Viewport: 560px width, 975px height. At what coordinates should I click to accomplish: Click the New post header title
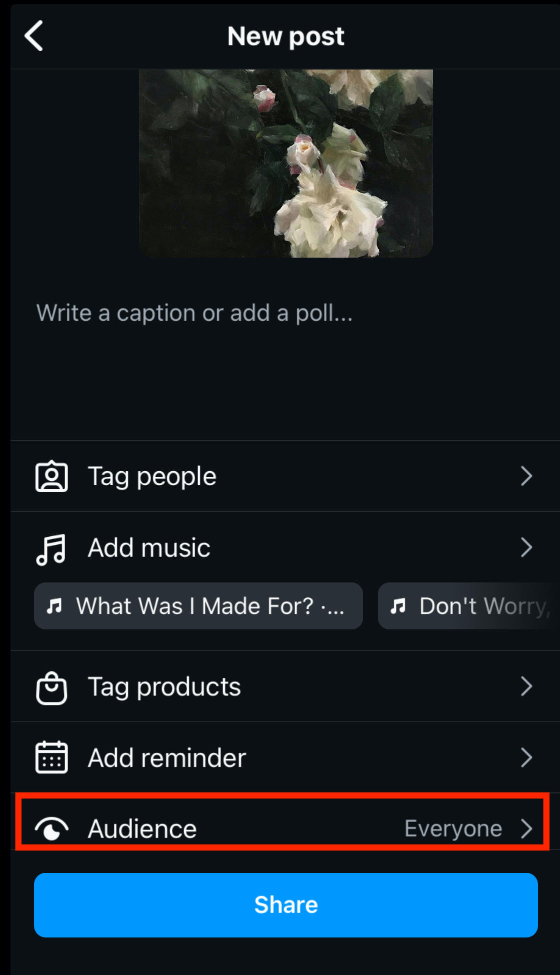point(285,37)
